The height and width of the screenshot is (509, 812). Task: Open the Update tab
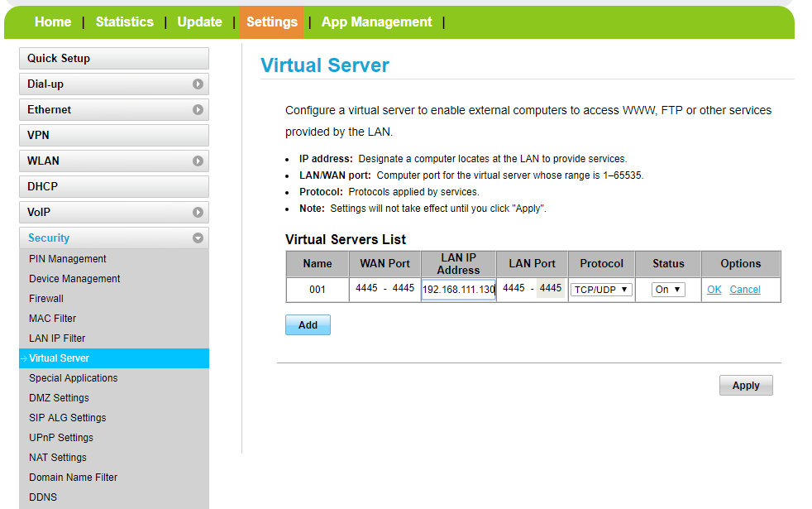(199, 22)
